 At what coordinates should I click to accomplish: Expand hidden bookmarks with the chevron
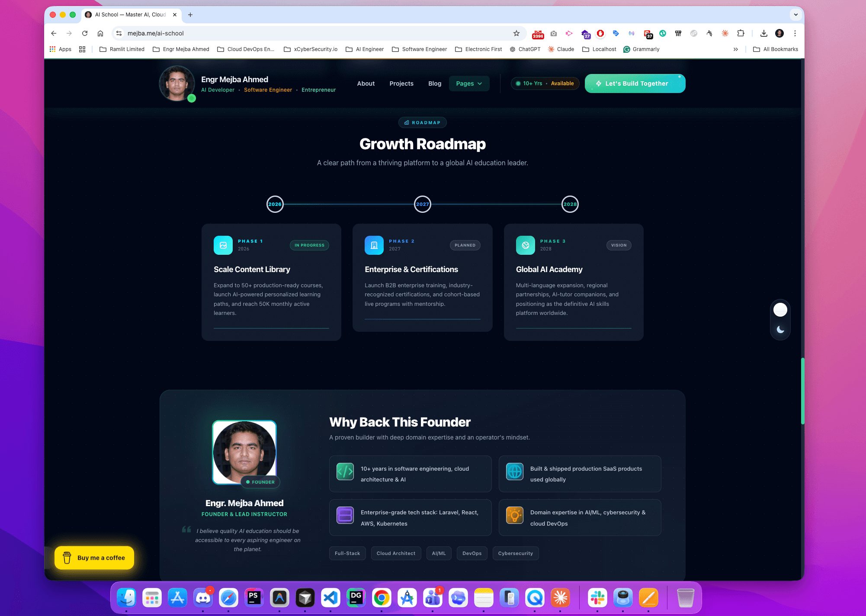(736, 49)
